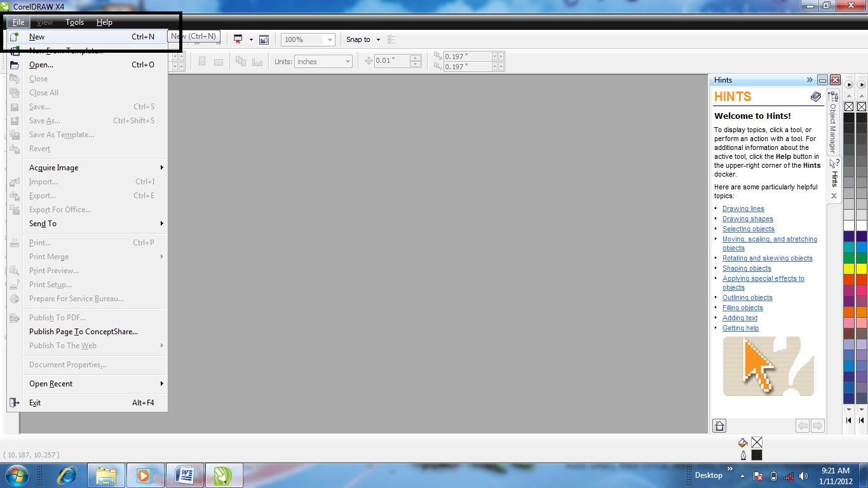This screenshot has height=488, width=868.
Task: Click the black outline color swatch in status bar
Action: click(757, 455)
